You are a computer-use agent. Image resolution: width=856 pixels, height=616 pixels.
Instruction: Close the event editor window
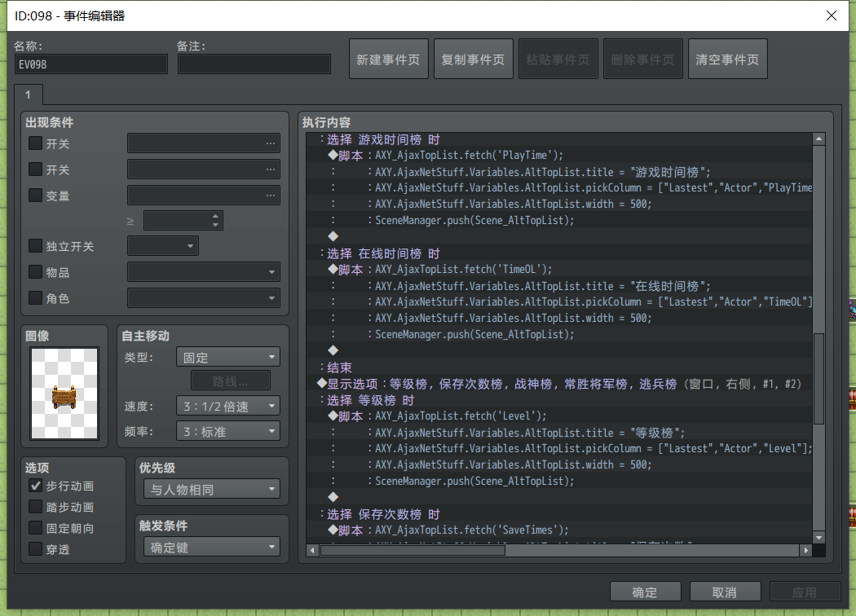(x=832, y=15)
